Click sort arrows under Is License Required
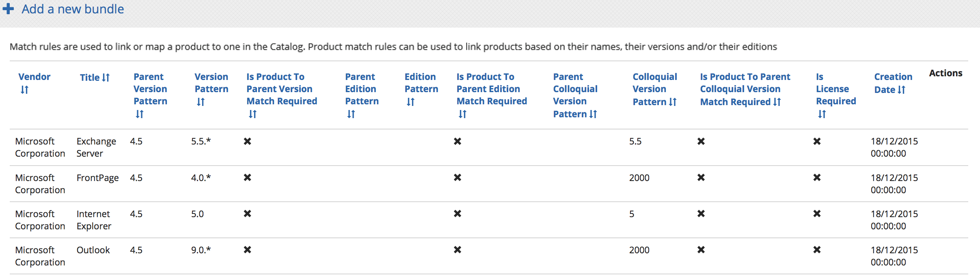980x276 pixels. coord(822,114)
